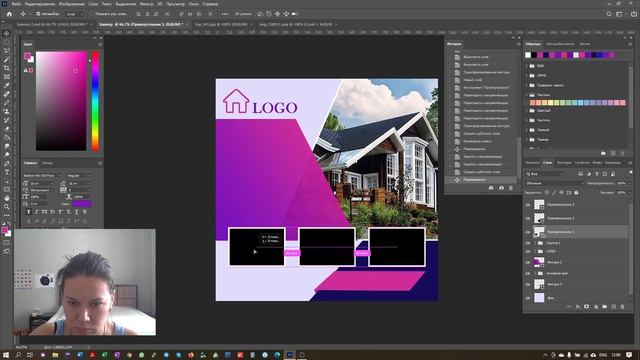Click the Home icon in options bar
This screenshot has width=640, height=360.
[9, 14]
